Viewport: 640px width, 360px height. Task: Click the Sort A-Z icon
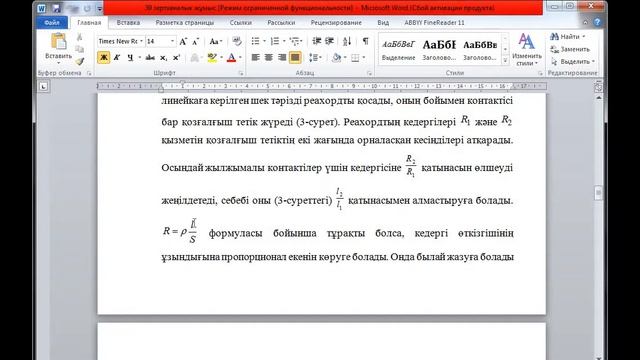(347, 41)
